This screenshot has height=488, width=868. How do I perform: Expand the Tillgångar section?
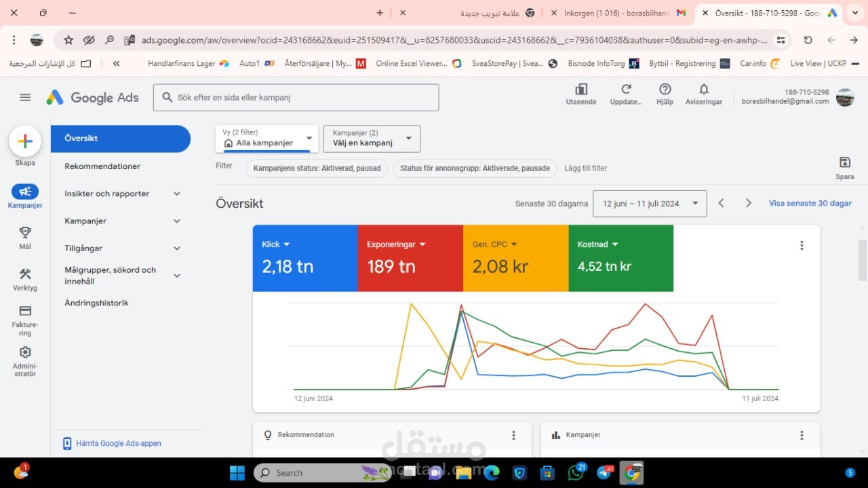point(123,248)
